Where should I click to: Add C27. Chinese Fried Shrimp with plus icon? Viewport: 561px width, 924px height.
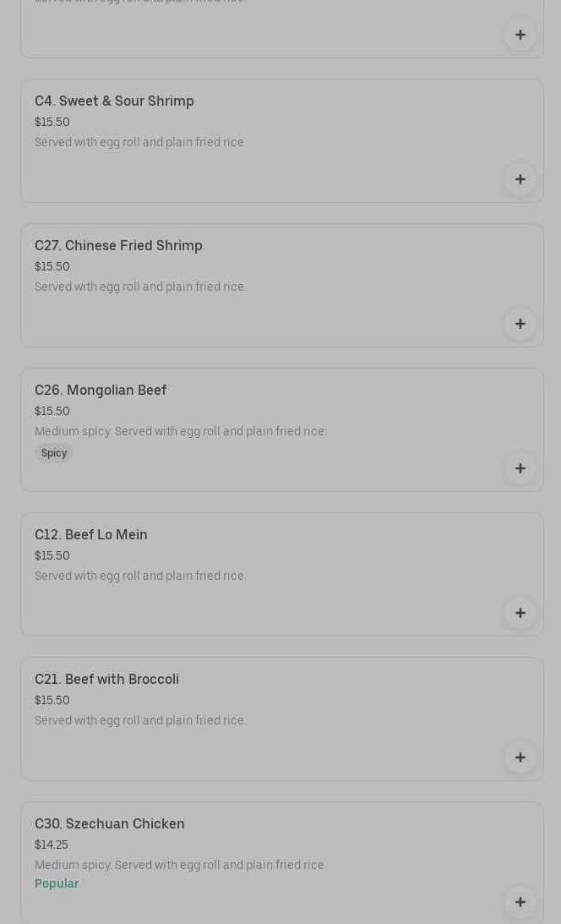520,324
